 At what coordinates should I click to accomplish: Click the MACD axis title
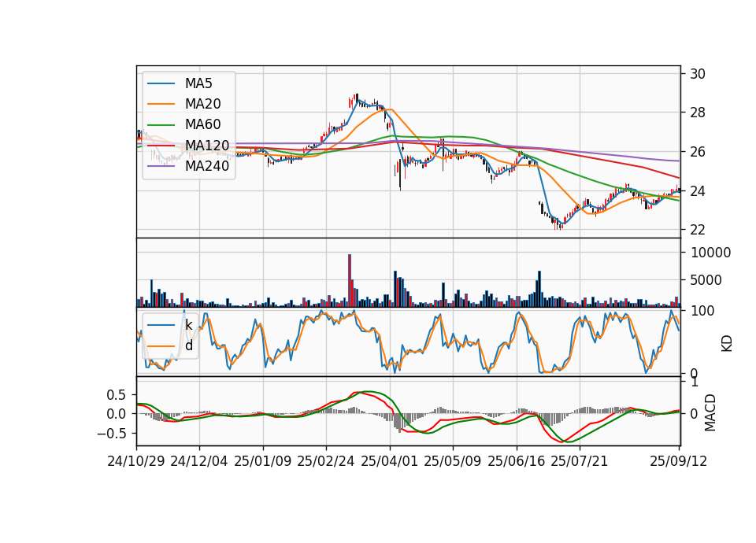[x=710, y=412]
